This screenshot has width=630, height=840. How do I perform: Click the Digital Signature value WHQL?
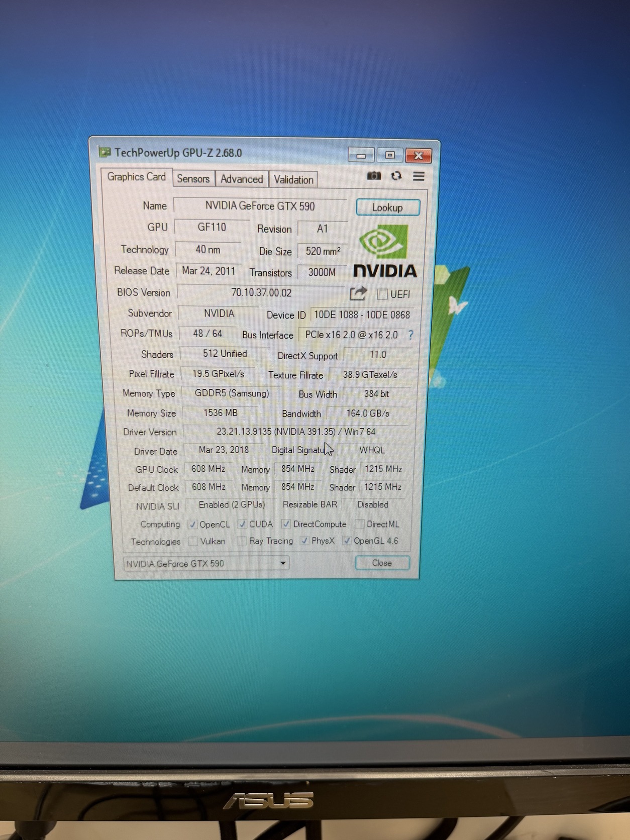372,450
